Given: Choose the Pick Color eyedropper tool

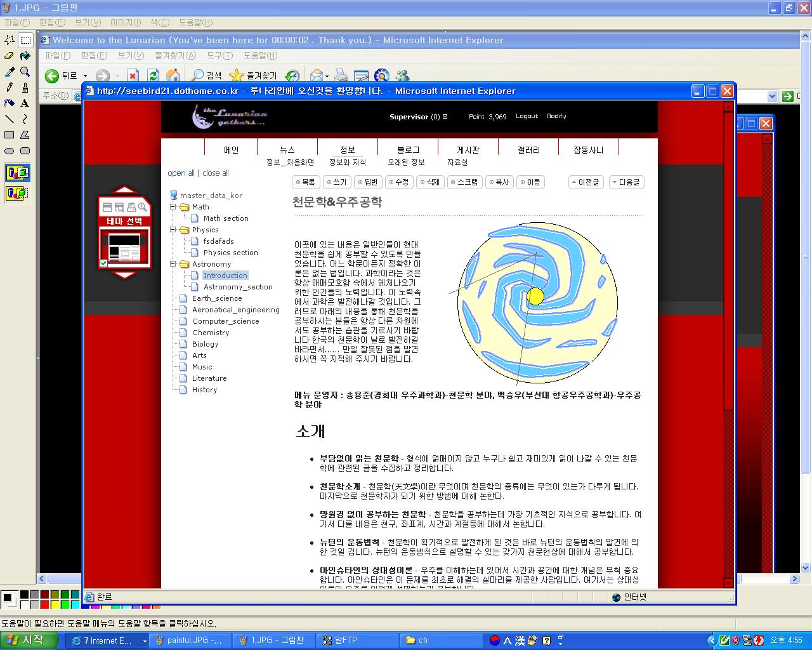Looking at the screenshot, I should [x=10, y=72].
